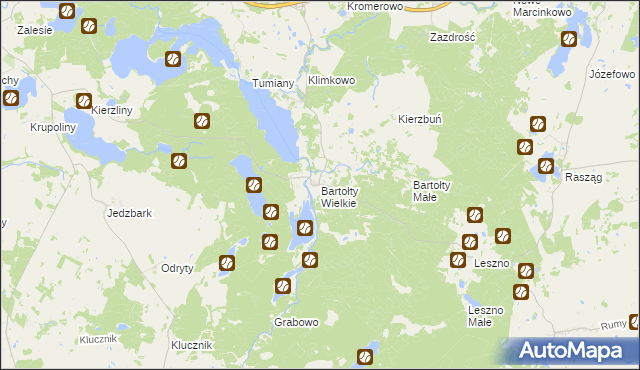Viewport: 640px width, 370px height.
Task: Click the Marcinkowo label at the top
Action: point(542,12)
